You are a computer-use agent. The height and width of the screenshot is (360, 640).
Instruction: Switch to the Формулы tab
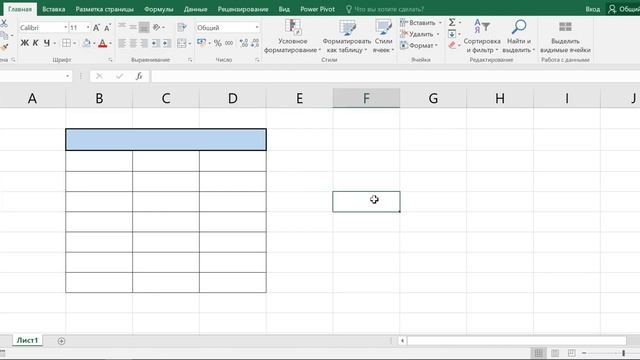[x=158, y=9]
